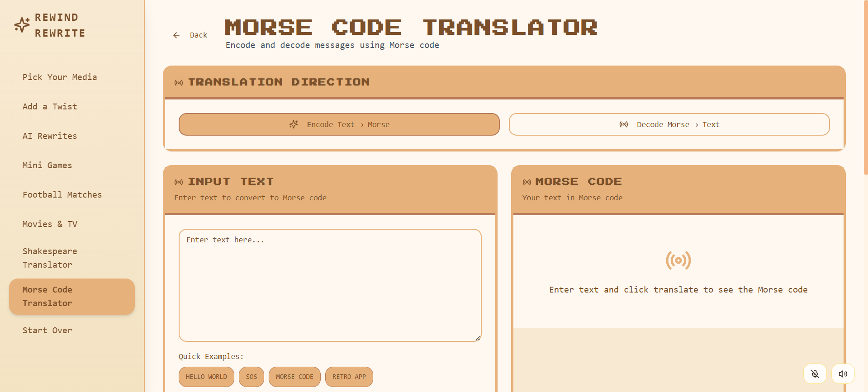Click the back arrow icon

tap(176, 35)
